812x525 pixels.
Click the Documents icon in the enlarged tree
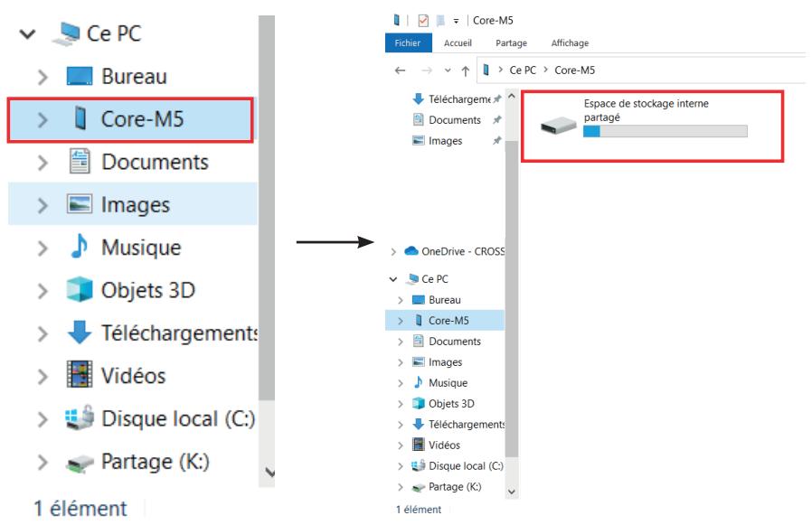click(x=80, y=161)
